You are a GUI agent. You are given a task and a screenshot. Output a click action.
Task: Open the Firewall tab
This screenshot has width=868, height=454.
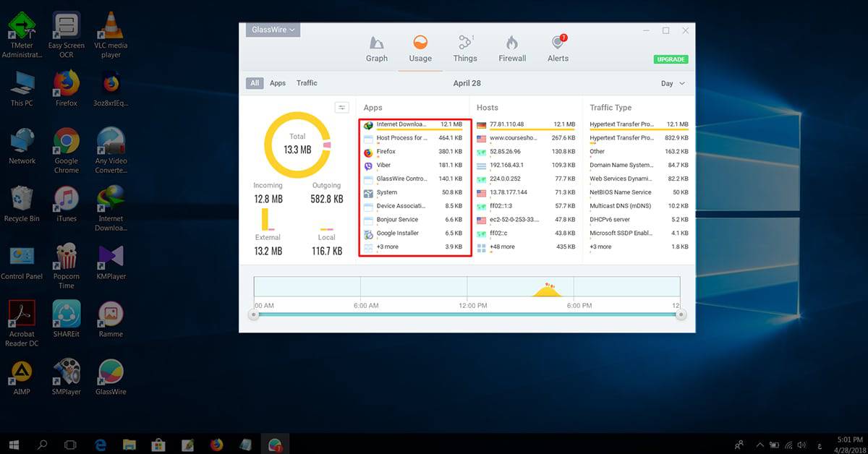coord(512,48)
